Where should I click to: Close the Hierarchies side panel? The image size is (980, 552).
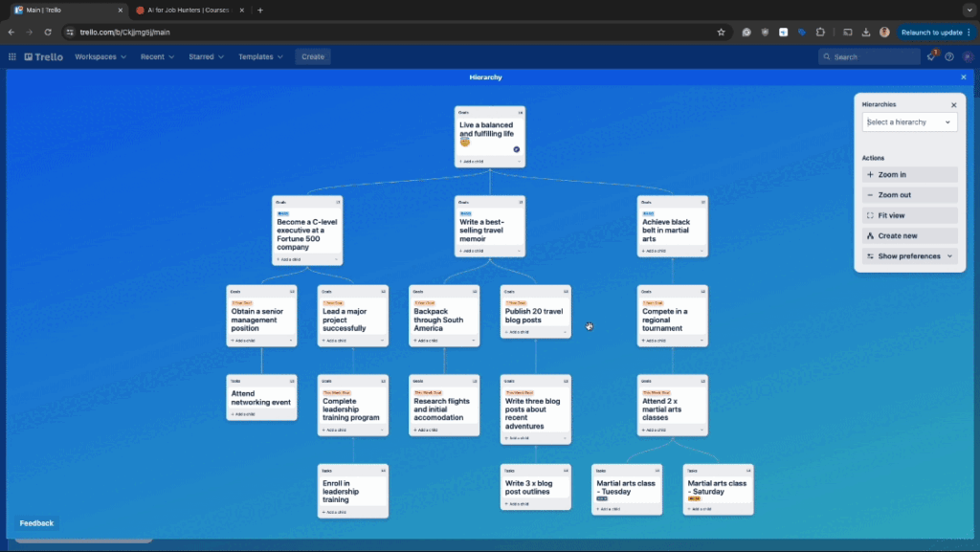tap(953, 105)
